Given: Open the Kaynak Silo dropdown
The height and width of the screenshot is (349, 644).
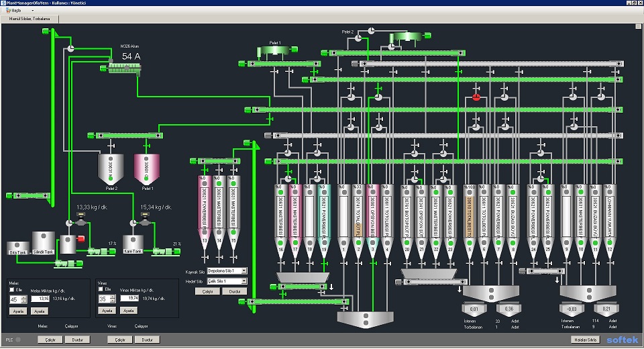Looking at the screenshot, I should (244, 271).
